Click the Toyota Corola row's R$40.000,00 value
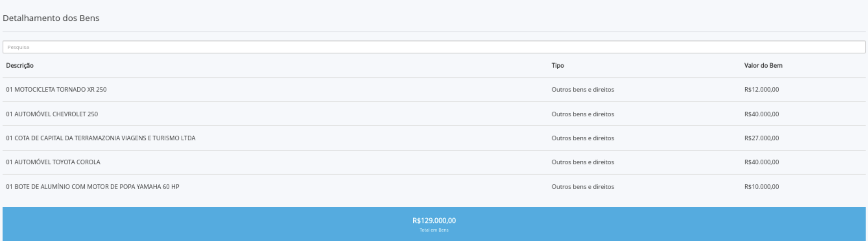Screen dimensions: 868x241 (x=761, y=162)
